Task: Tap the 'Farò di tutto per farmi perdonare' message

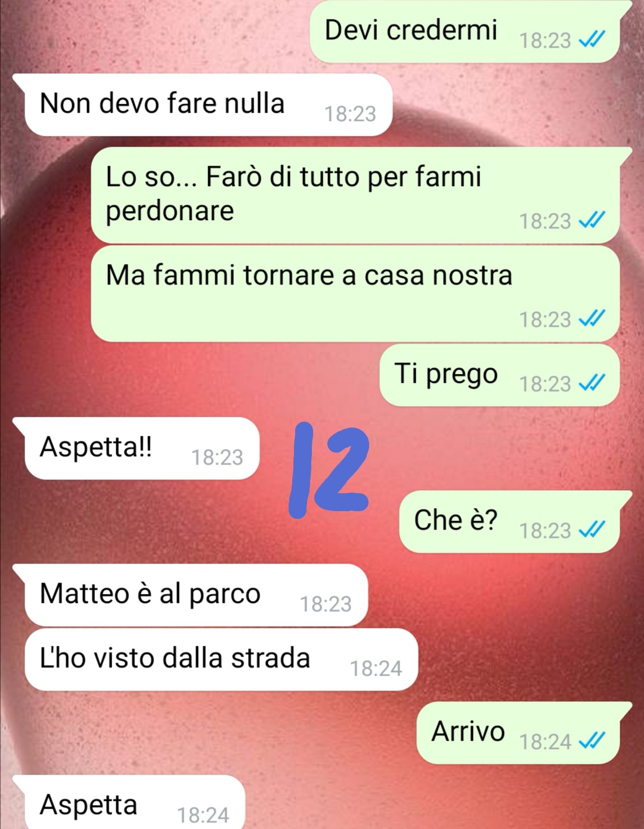Action: 355,195
